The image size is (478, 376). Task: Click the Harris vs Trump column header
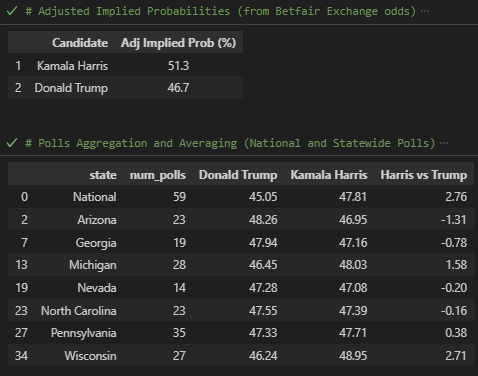tap(424, 175)
